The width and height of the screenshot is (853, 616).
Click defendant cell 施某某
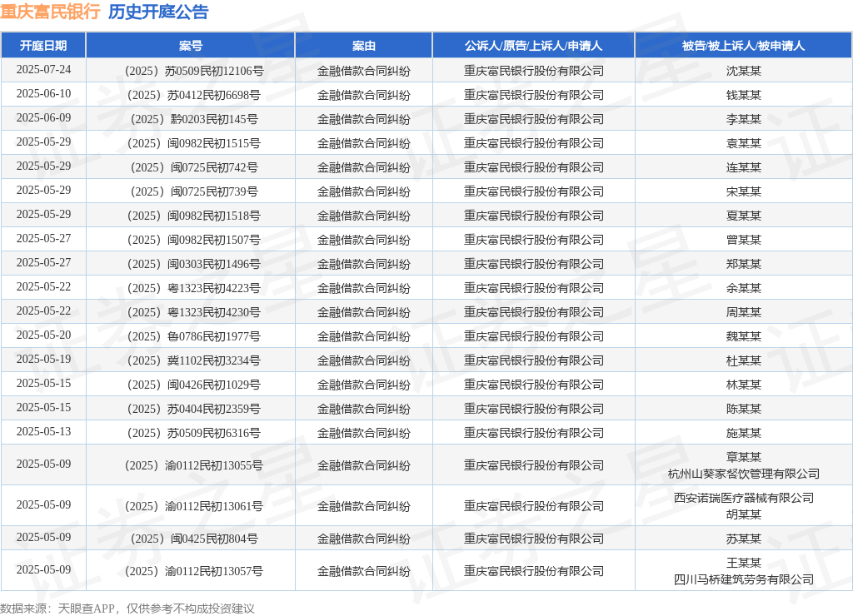point(744,433)
